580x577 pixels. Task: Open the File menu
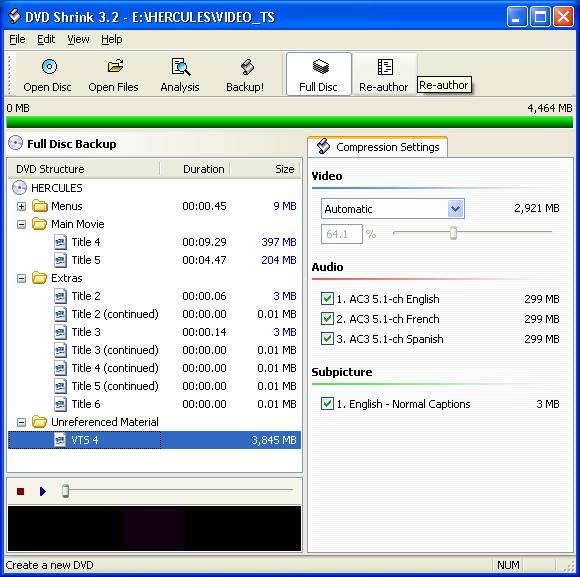[17, 39]
